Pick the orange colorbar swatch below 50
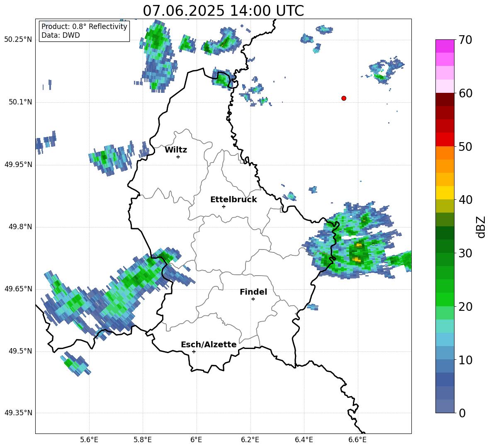The height and width of the screenshot is (448, 491). pyautogui.click(x=445, y=153)
